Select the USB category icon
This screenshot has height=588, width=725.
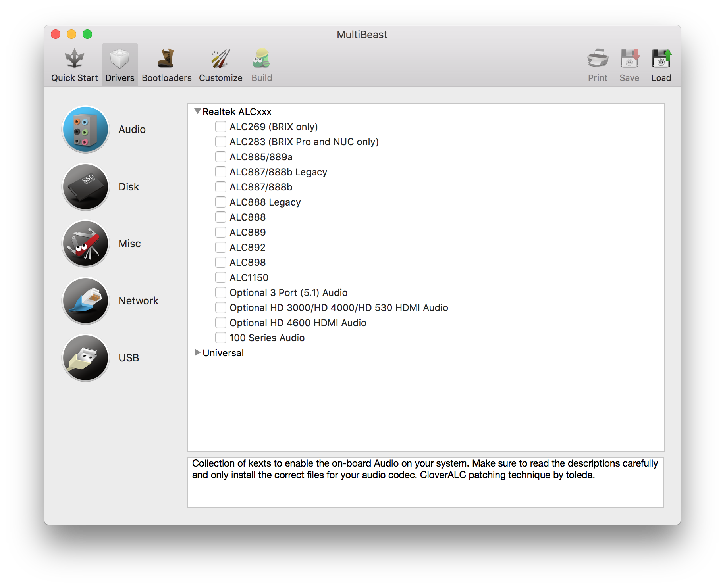click(85, 357)
